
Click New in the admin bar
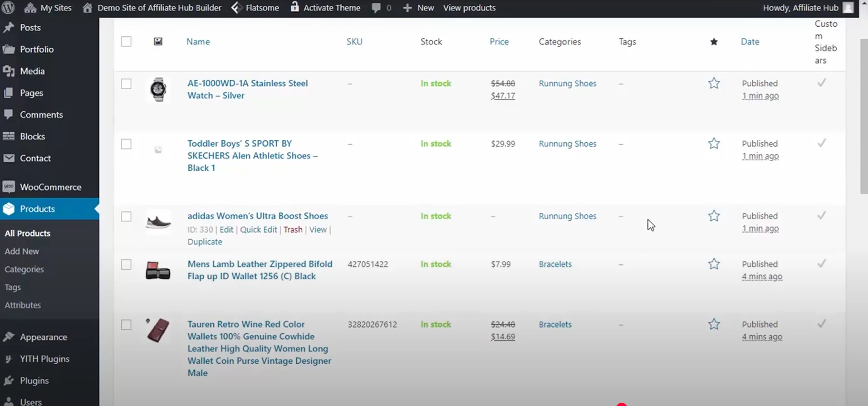418,8
